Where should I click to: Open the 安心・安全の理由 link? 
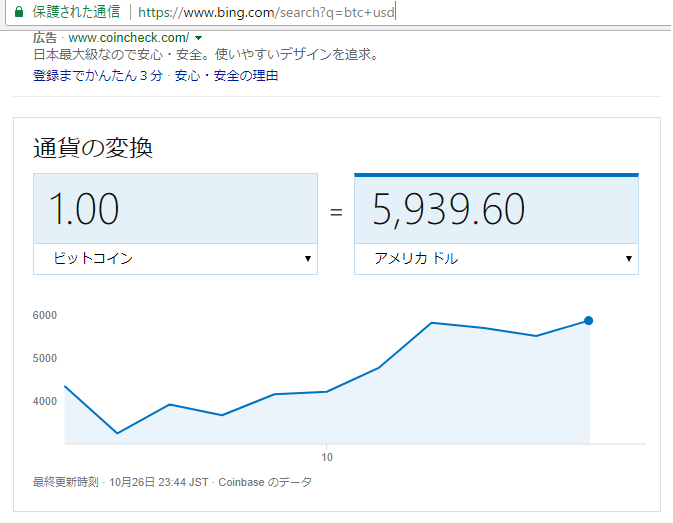pos(226,76)
